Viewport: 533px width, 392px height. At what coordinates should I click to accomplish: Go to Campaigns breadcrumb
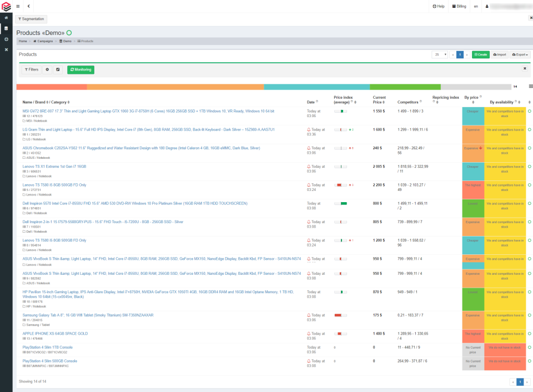point(43,41)
